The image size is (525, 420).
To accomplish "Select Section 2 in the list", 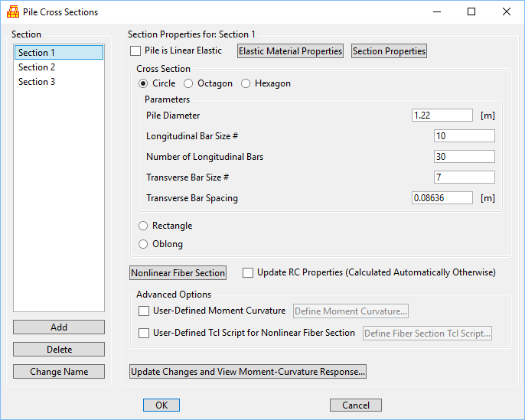I will click(37, 67).
